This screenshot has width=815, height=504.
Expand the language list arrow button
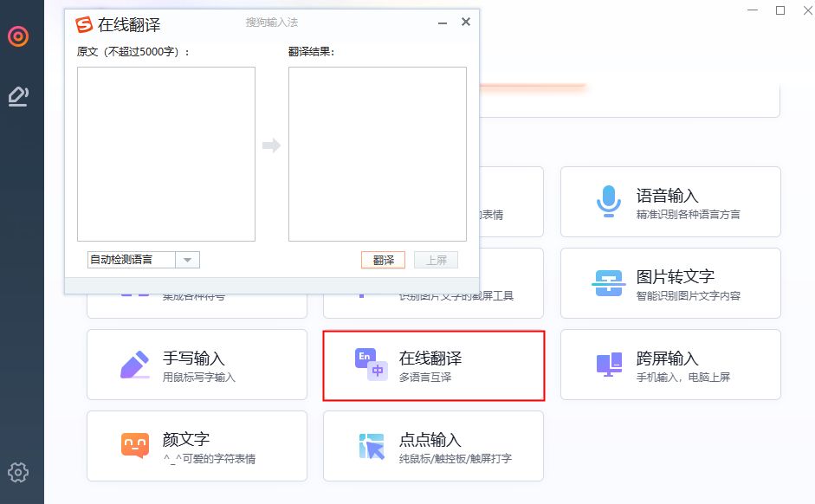pyautogui.click(x=188, y=260)
